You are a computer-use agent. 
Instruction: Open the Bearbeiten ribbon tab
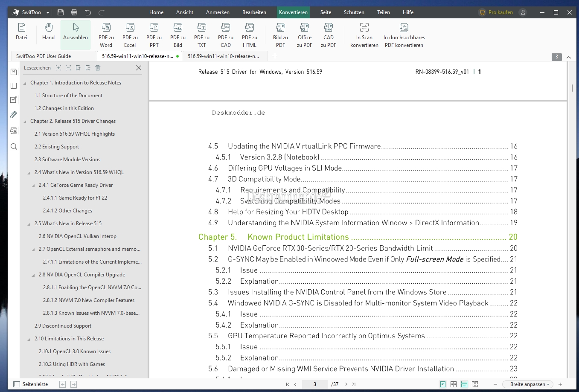[x=254, y=12]
